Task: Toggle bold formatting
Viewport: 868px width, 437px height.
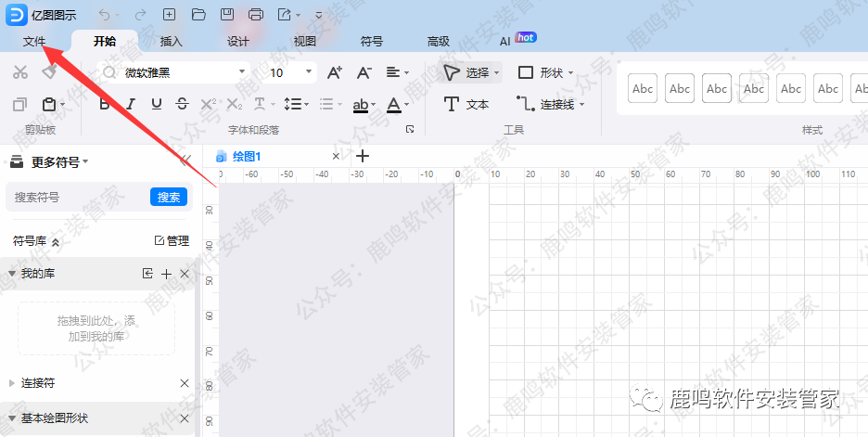Action: [105, 104]
